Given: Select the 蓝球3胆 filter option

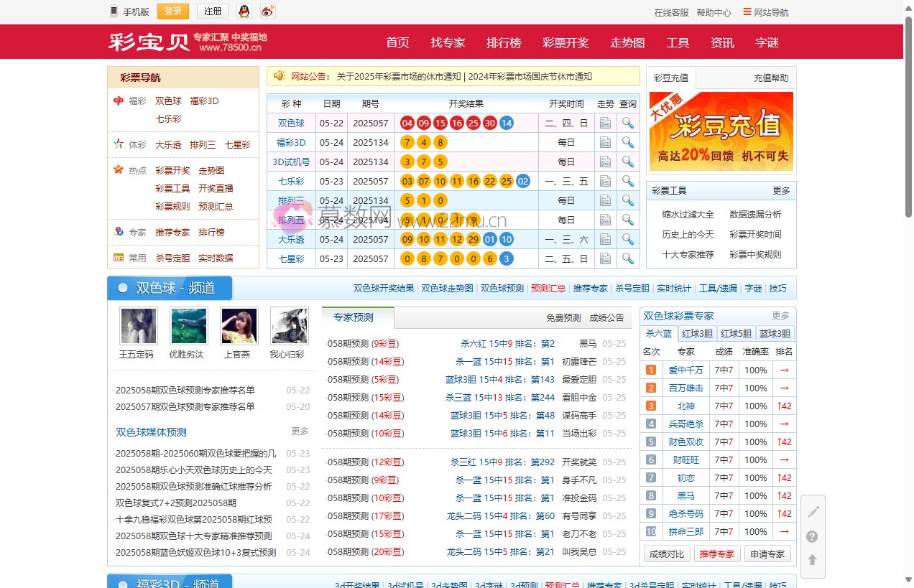Looking at the screenshot, I should tap(775, 333).
